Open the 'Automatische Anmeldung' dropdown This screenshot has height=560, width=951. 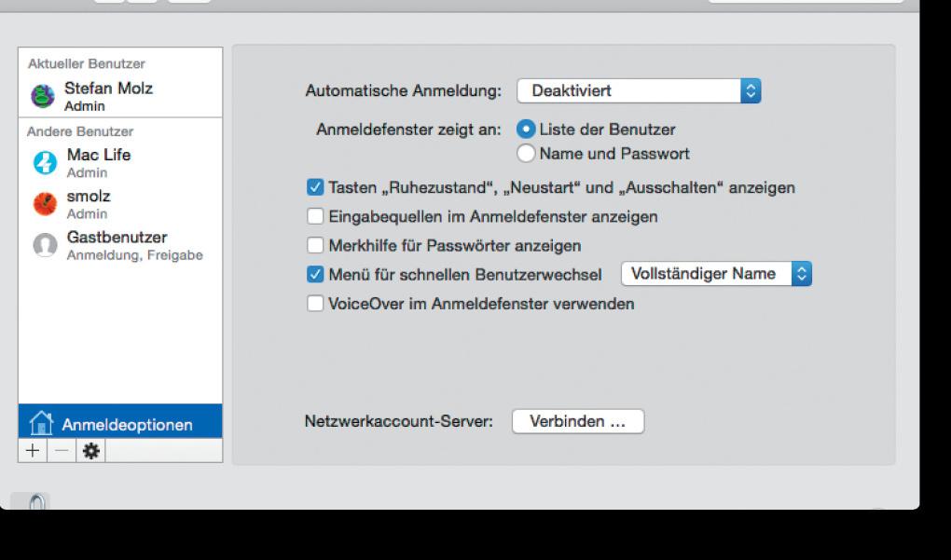pyautogui.click(x=639, y=91)
